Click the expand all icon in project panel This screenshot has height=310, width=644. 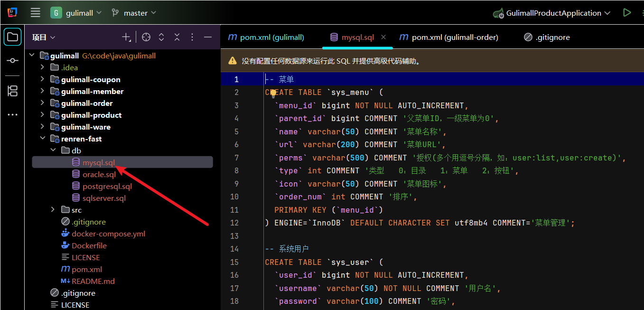click(x=161, y=37)
